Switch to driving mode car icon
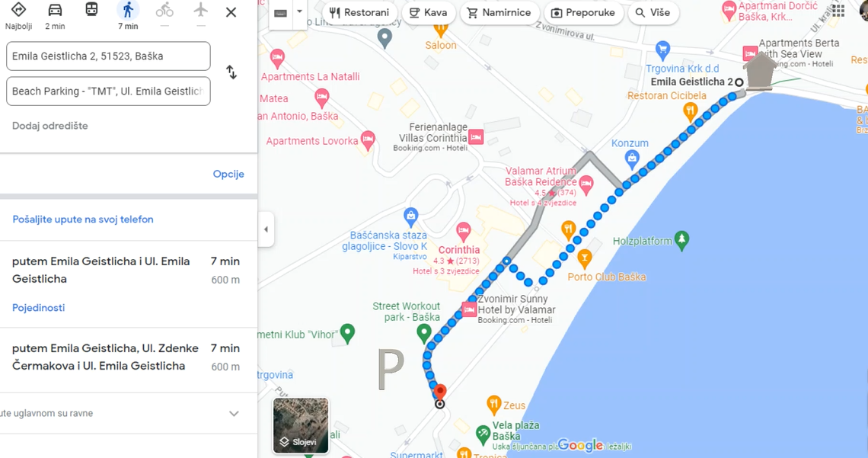The image size is (868, 458). pos(55,10)
